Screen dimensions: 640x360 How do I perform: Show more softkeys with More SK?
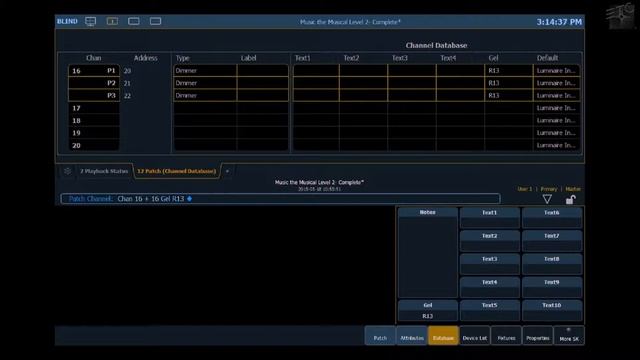[x=569, y=336]
